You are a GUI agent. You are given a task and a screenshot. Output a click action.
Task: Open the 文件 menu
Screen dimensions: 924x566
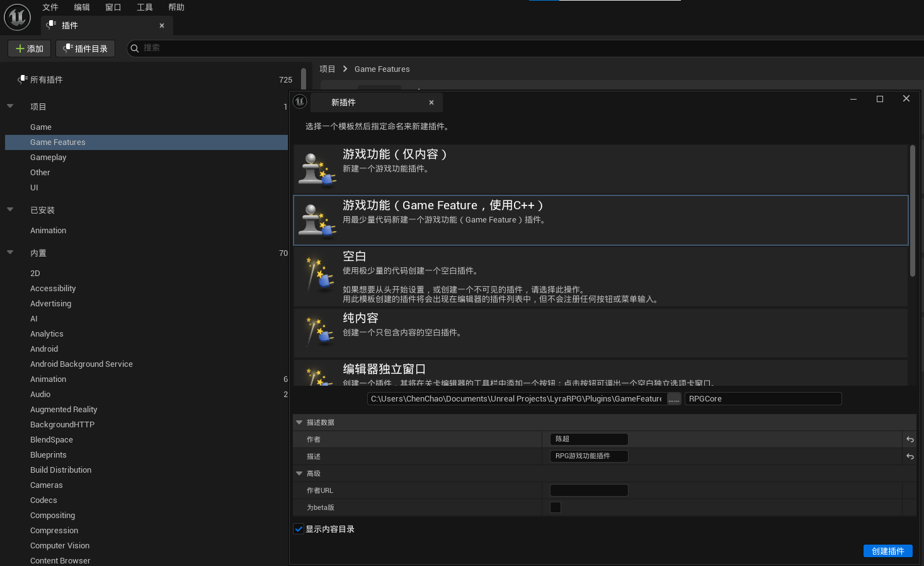50,8
